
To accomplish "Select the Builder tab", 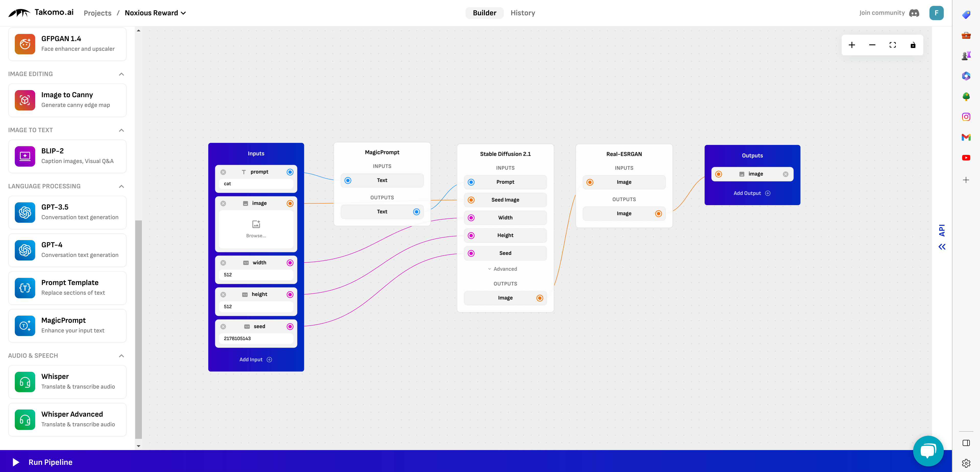I will click(x=484, y=13).
